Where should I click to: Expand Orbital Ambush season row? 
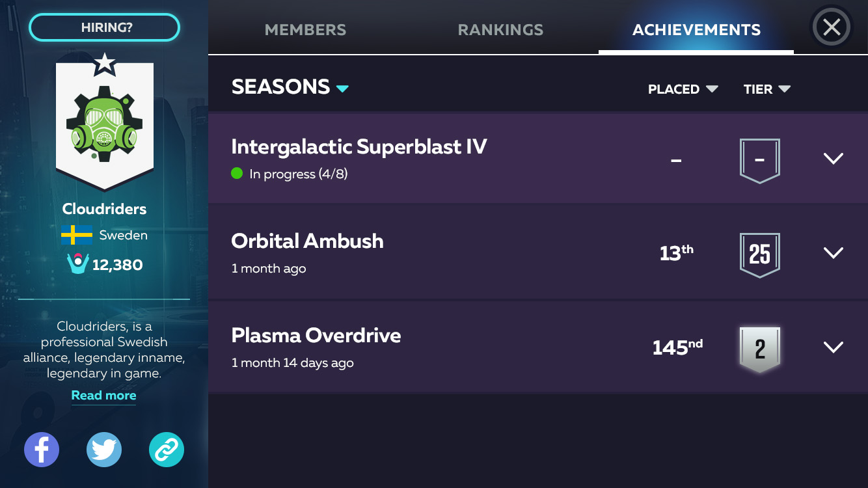click(834, 253)
